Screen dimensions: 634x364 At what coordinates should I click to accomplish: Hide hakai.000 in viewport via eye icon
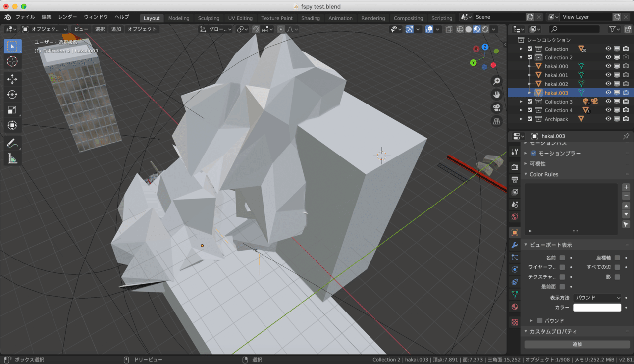click(608, 66)
